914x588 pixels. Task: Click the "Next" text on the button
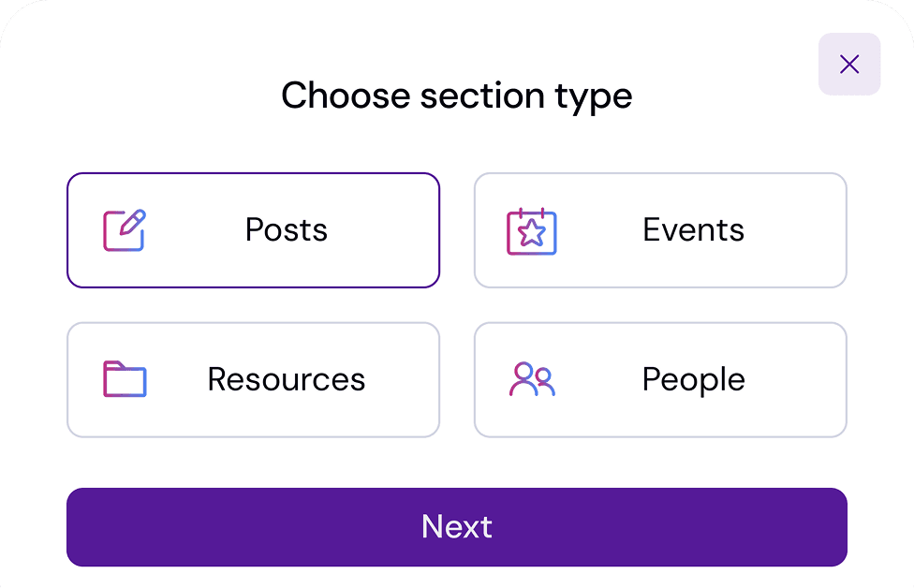pos(457,527)
